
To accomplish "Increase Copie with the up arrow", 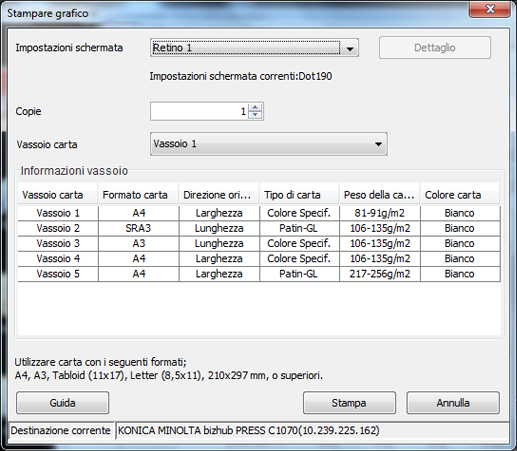I will (255, 107).
